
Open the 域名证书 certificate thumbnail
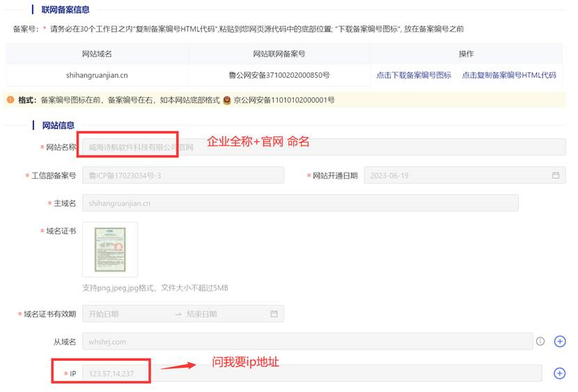click(110, 249)
